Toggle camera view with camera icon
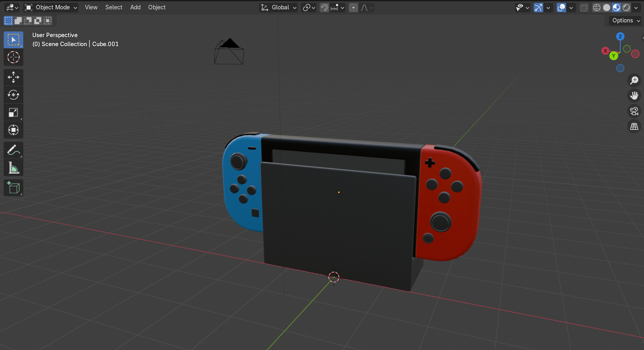644x350 pixels. click(x=634, y=111)
